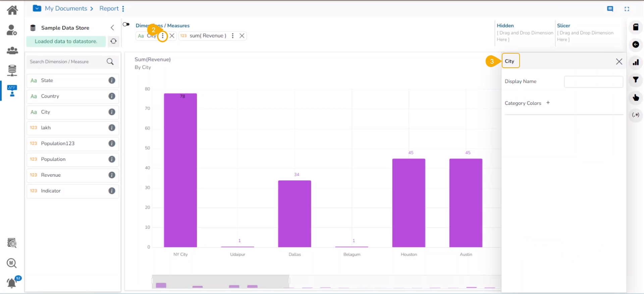
Task: Open the notifications bell icon
Action: click(x=12, y=283)
